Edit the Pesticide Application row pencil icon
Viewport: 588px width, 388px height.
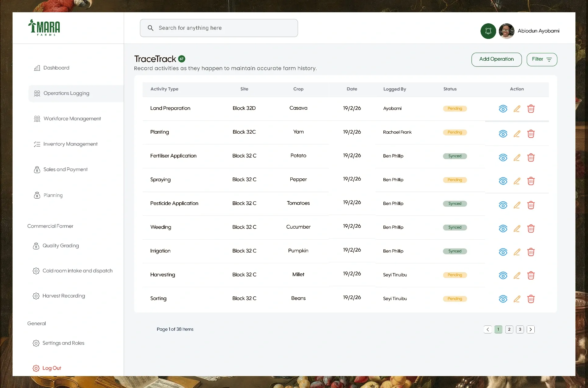coord(517,205)
